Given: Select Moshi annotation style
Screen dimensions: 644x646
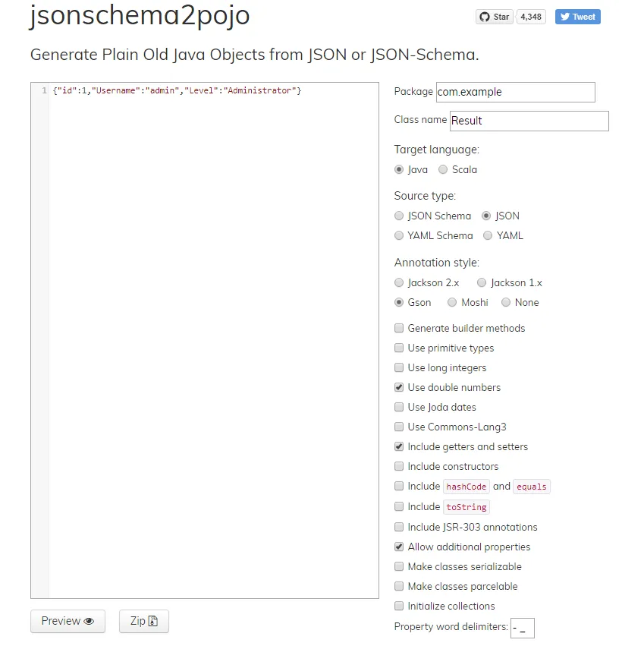Looking at the screenshot, I should [452, 303].
